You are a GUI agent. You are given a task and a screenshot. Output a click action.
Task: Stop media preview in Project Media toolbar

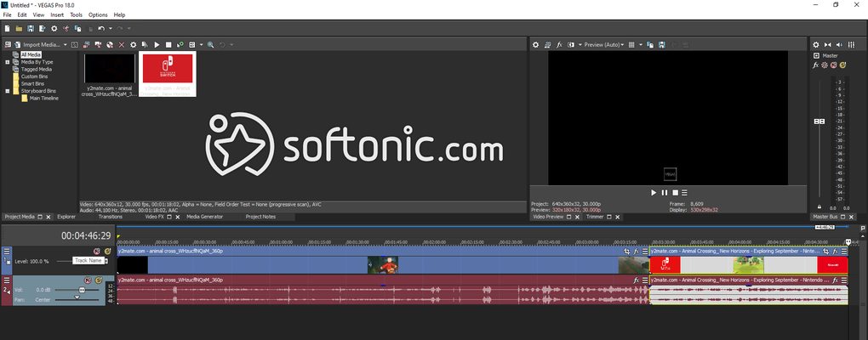pyautogui.click(x=168, y=45)
